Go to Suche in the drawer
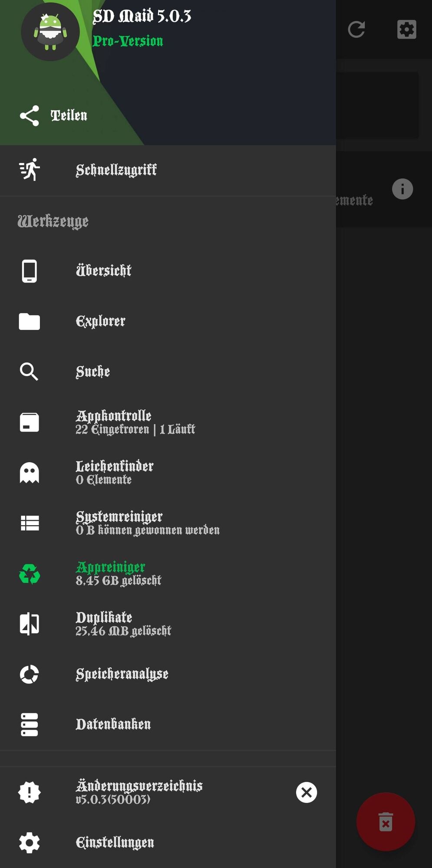Screen dimensions: 432x868 [x=93, y=372]
